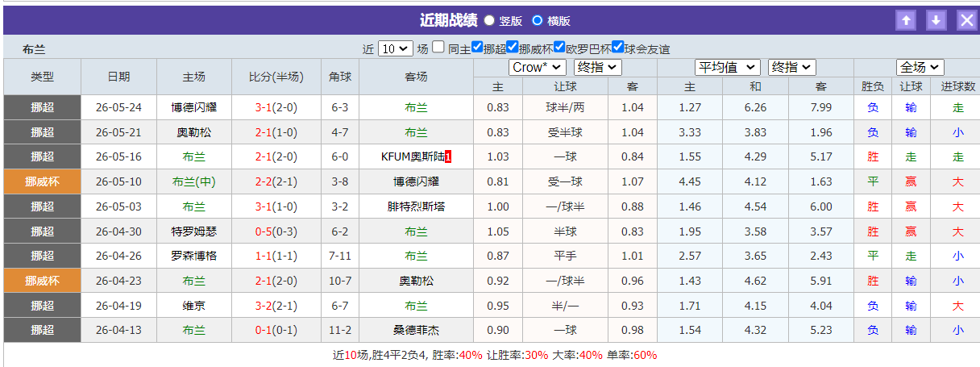Open the 全场 period dropdown

click(x=920, y=67)
